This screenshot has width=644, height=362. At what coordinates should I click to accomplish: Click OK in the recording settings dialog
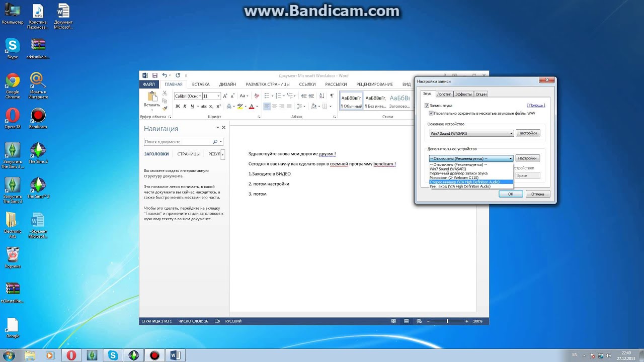(x=511, y=194)
